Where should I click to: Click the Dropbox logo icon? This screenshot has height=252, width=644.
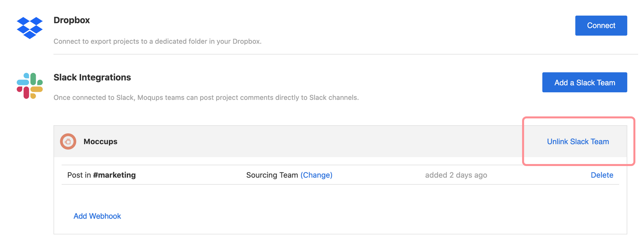click(x=30, y=28)
